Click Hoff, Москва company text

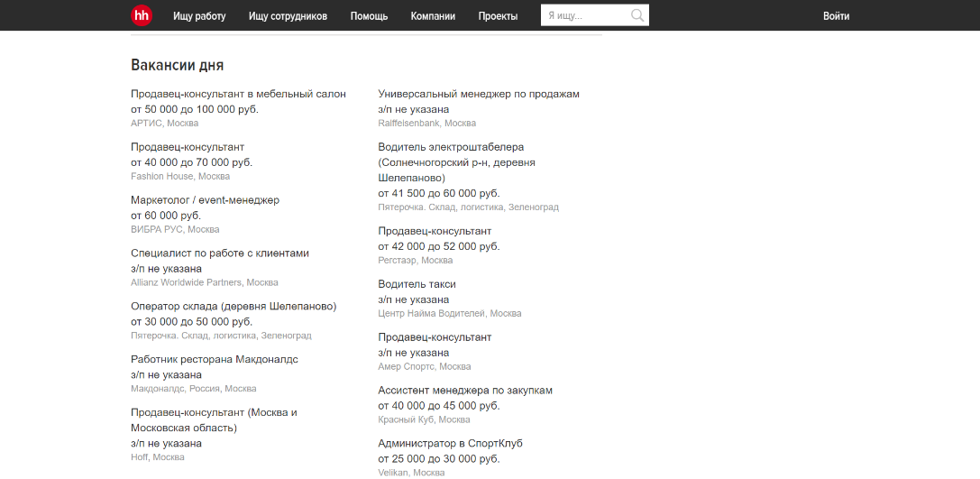click(x=158, y=457)
